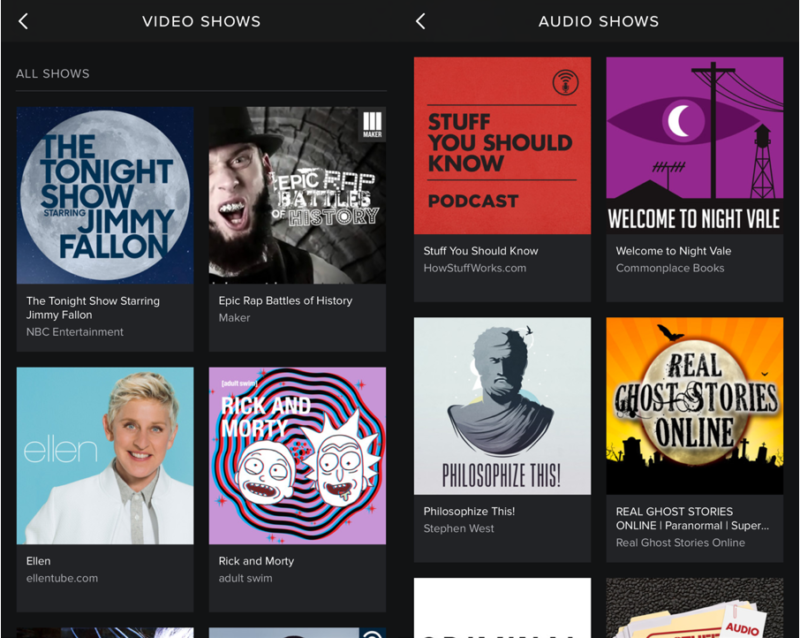Click 'Epic Rap Battles of History' title text
The height and width of the screenshot is (638, 800).
pos(285,300)
